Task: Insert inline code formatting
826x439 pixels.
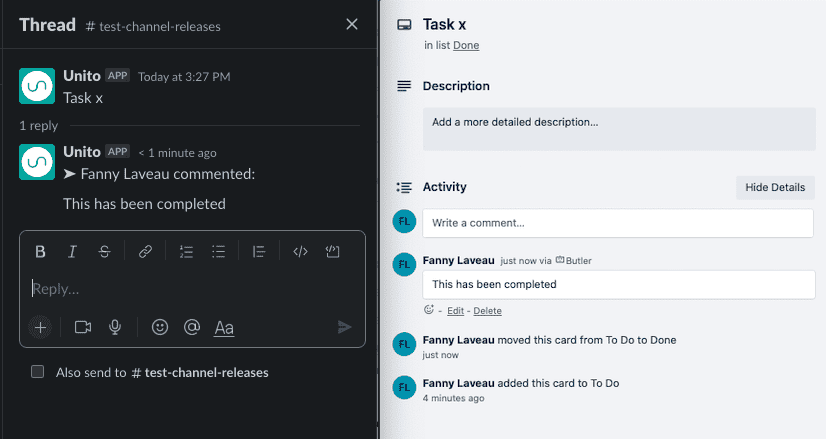Action: pos(300,252)
